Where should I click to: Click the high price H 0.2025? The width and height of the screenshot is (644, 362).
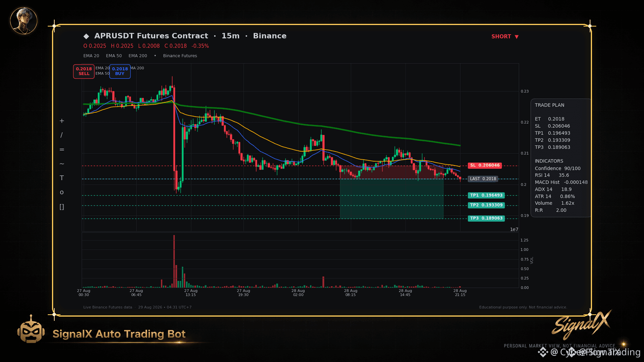point(122,46)
